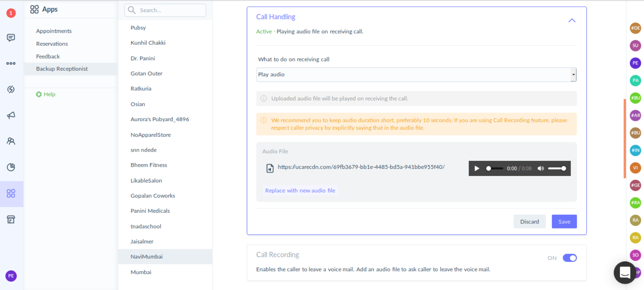
Task: Open the contacts people icon
Action: pyautogui.click(x=11, y=141)
